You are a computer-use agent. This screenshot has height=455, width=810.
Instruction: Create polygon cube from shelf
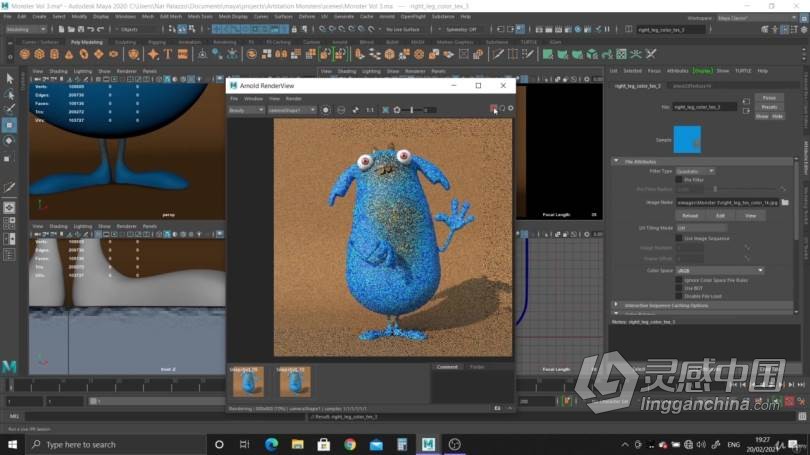tap(39, 54)
